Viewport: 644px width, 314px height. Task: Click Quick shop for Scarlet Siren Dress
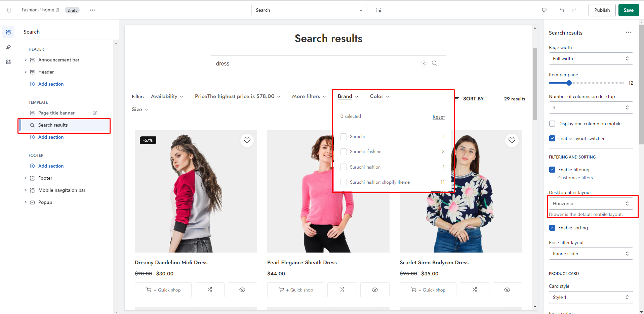[428, 289]
